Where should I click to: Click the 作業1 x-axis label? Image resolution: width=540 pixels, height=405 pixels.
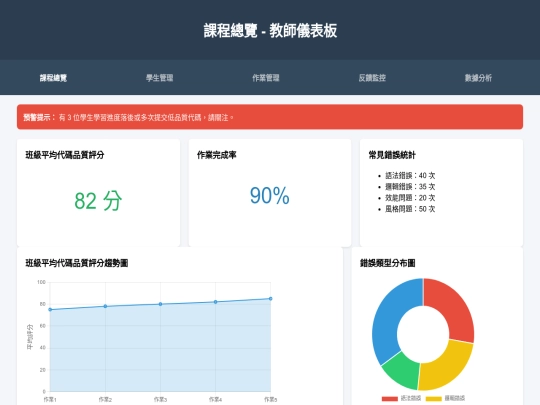pos(50,399)
